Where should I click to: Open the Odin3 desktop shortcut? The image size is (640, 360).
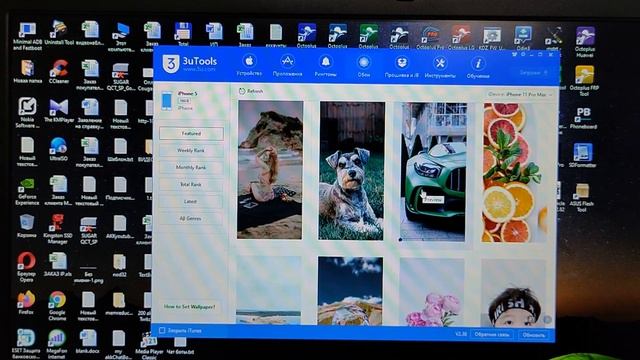pos(523,38)
